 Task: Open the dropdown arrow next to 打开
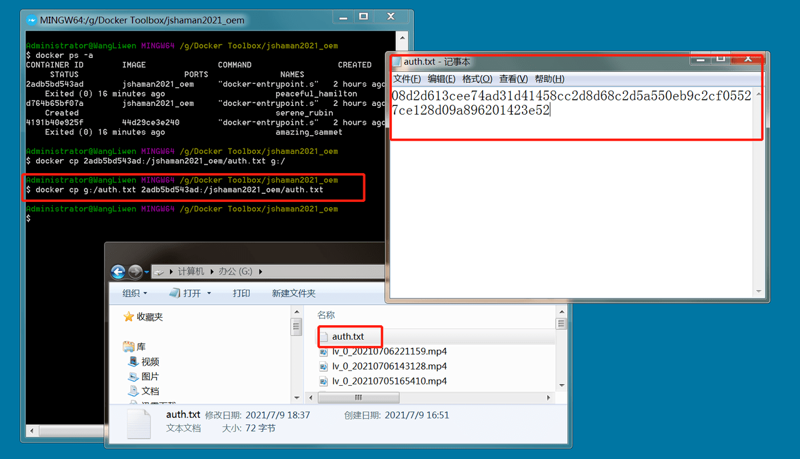[x=209, y=293]
